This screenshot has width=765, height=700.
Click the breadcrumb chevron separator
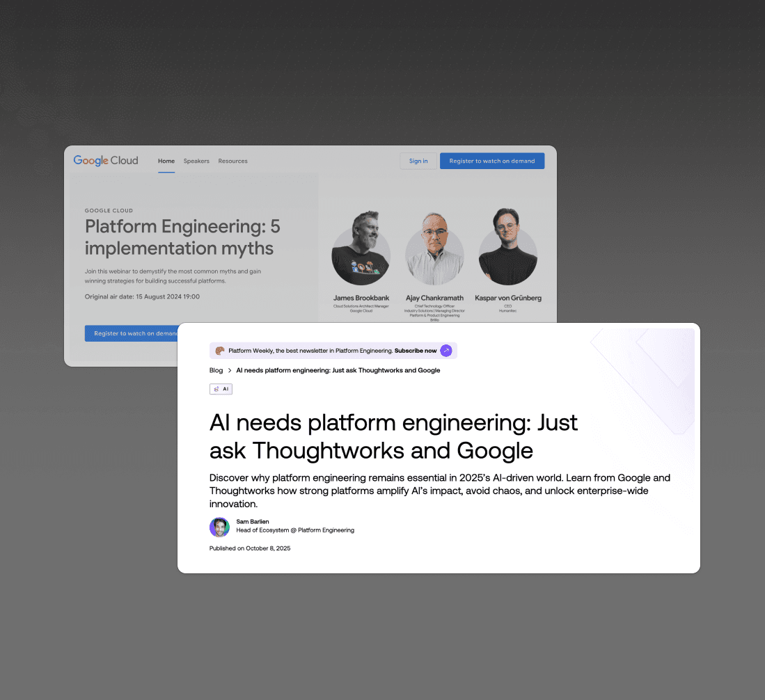pyautogui.click(x=230, y=370)
